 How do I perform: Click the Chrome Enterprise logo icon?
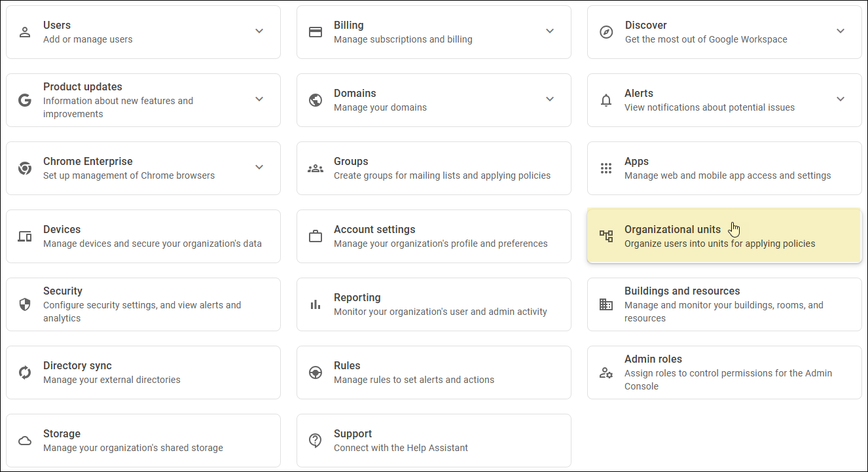pyautogui.click(x=25, y=168)
